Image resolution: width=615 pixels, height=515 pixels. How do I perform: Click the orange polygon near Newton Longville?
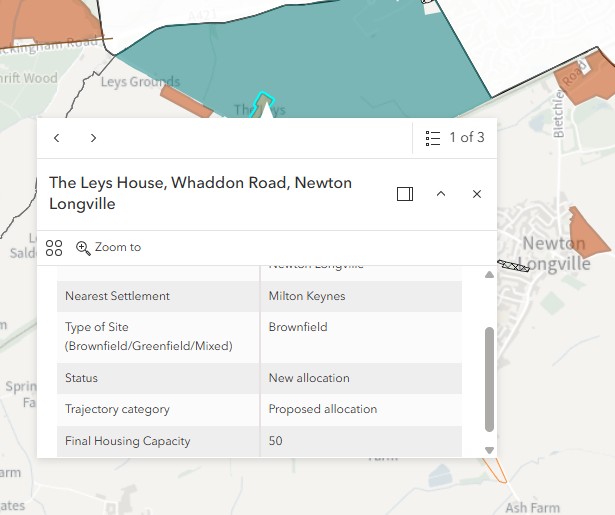point(587,231)
